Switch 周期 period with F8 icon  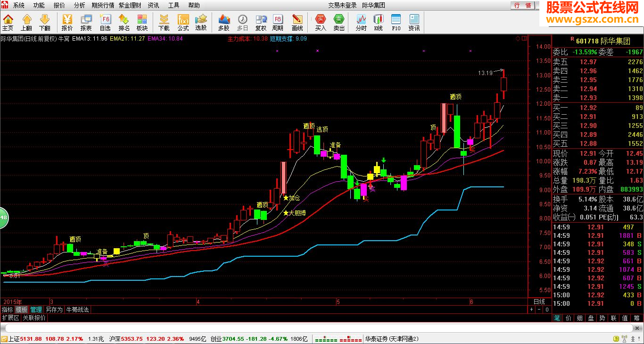pos(278,22)
